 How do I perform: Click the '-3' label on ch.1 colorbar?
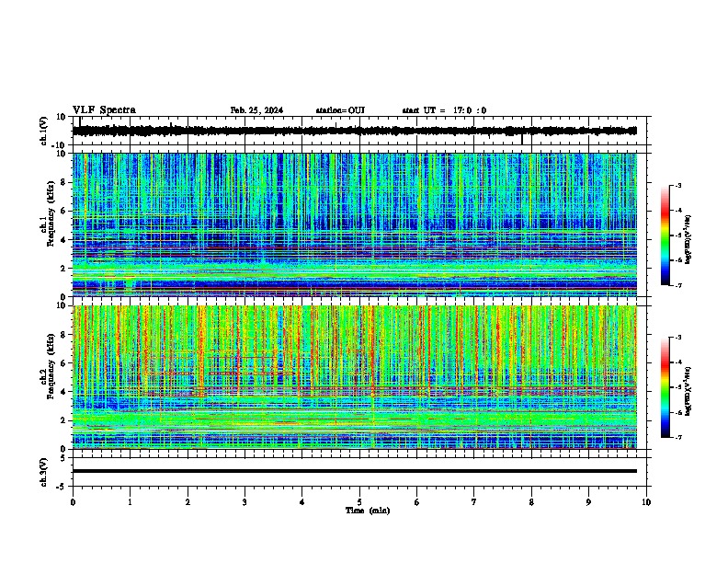677,186
